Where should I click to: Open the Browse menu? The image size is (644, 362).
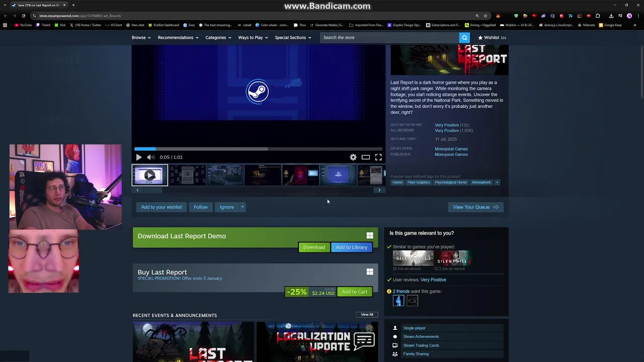pyautogui.click(x=141, y=38)
